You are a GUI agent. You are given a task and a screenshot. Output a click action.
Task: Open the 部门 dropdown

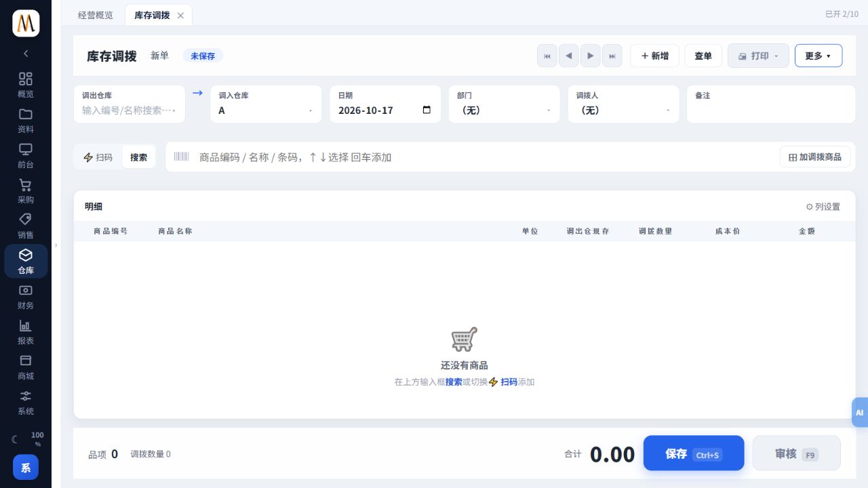click(504, 104)
